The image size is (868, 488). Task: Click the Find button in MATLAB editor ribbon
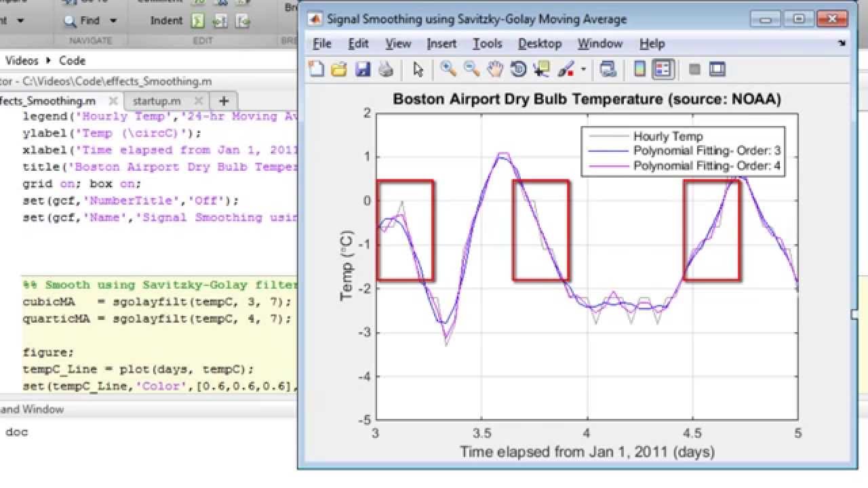pos(90,20)
